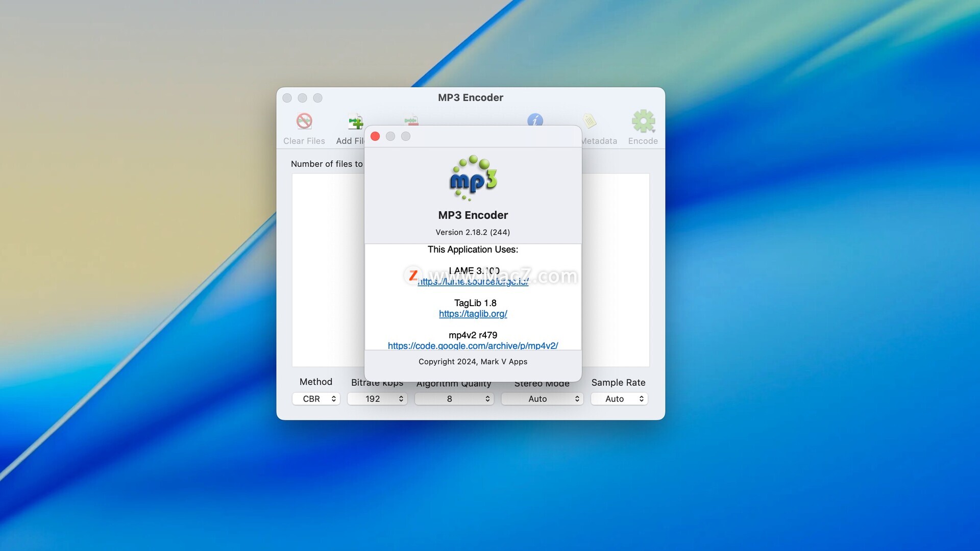Expand the Stereo Mode Auto dropdown
980x551 pixels.
click(542, 398)
